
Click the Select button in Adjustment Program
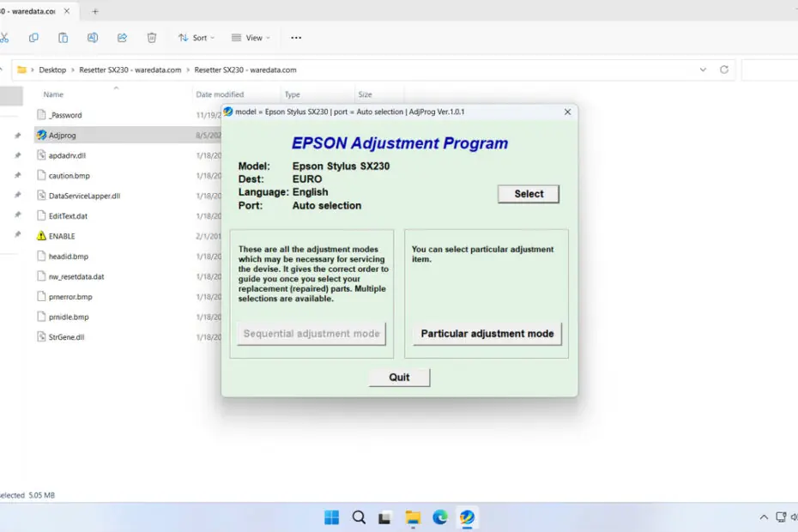click(x=529, y=194)
